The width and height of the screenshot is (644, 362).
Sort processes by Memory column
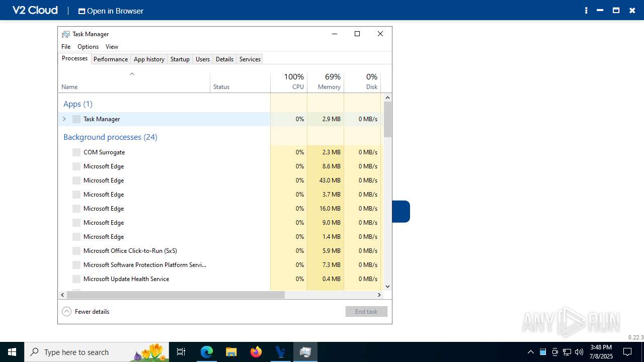tap(326, 82)
